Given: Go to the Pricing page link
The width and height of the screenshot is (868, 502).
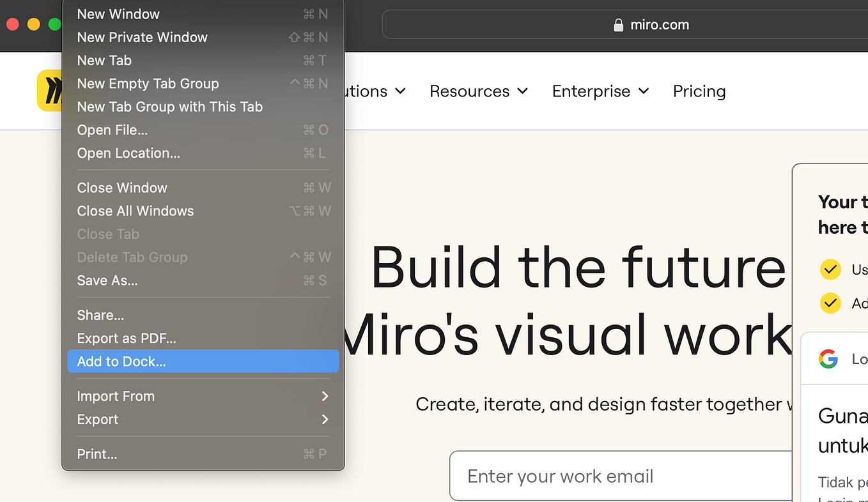Looking at the screenshot, I should point(699,91).
